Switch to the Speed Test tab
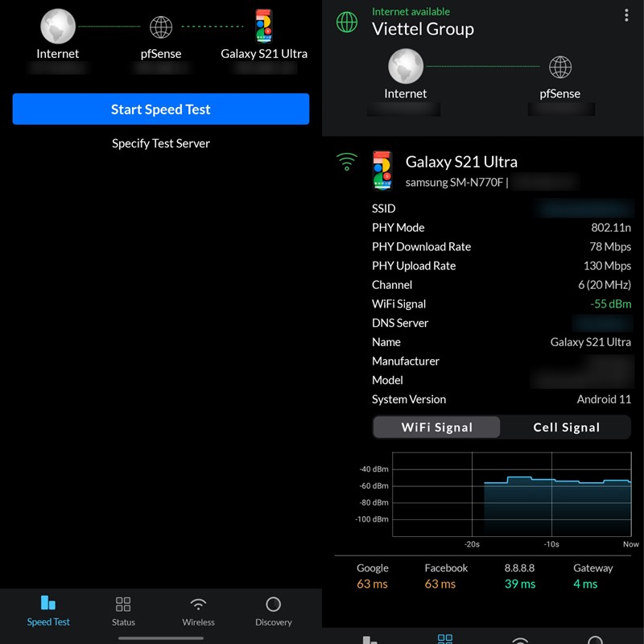The height and width of the screenshot is (644, 644). (48, 611)
